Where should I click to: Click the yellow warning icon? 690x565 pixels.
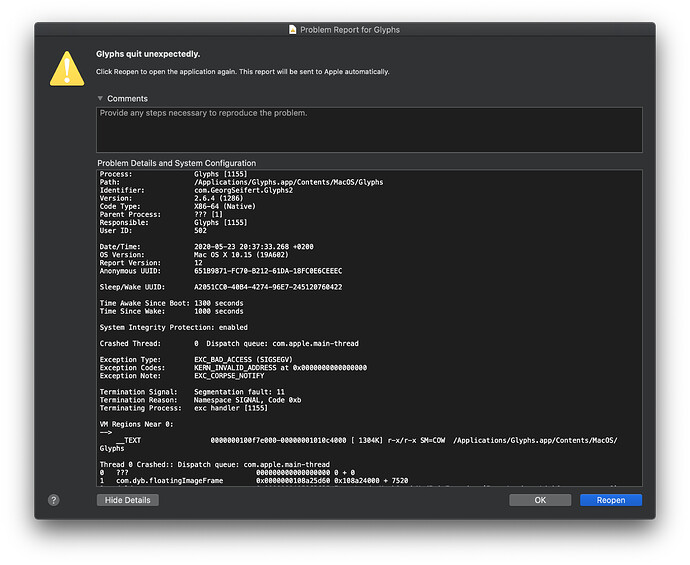click(x=67, y=69)
